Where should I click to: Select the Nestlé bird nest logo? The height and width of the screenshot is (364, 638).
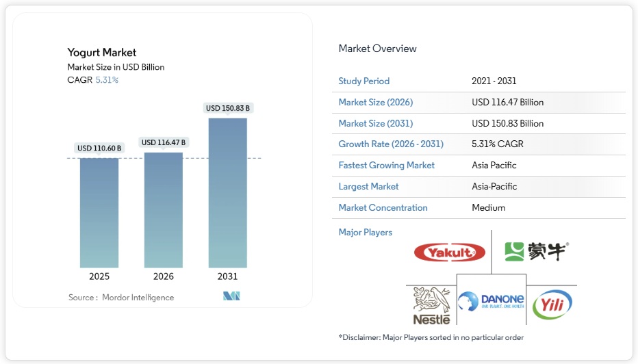pyautogui.click(x=431, y=305)
